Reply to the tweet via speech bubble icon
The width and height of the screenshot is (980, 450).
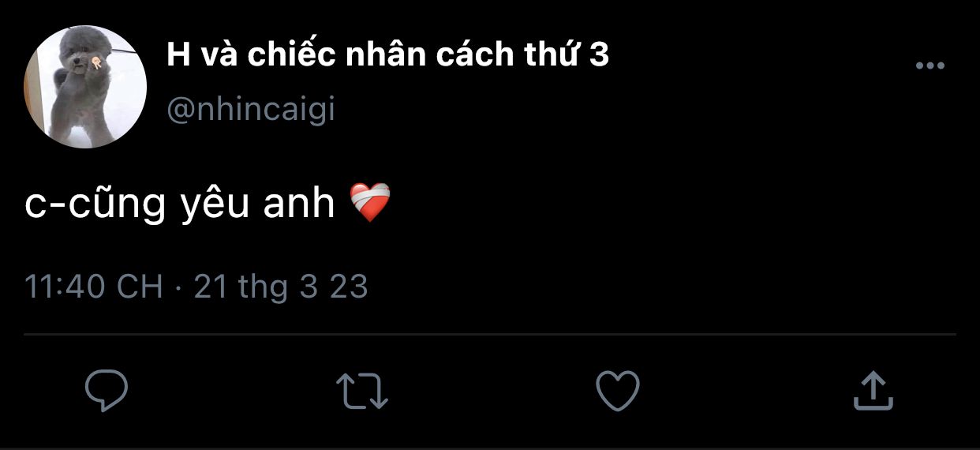coord(107,391)
